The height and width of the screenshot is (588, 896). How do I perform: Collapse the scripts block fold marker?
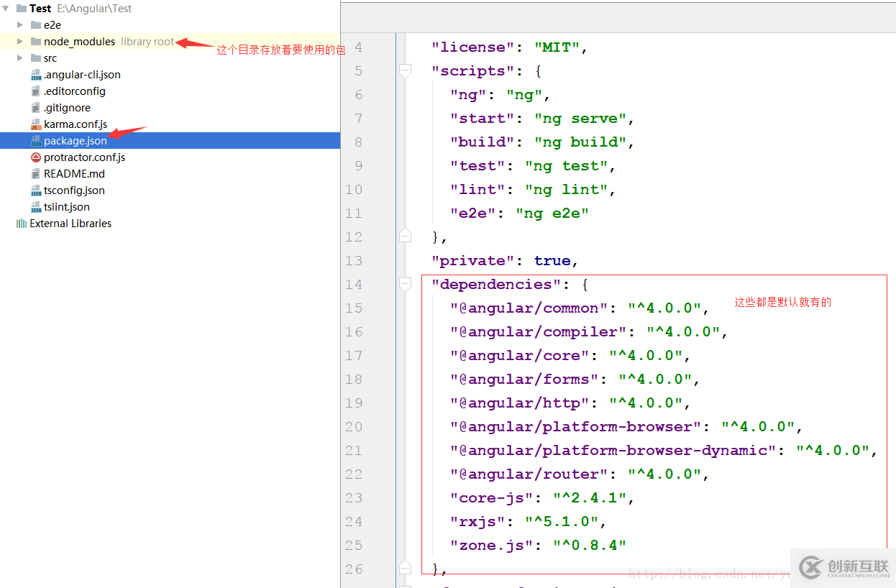[x=405, y=70]
